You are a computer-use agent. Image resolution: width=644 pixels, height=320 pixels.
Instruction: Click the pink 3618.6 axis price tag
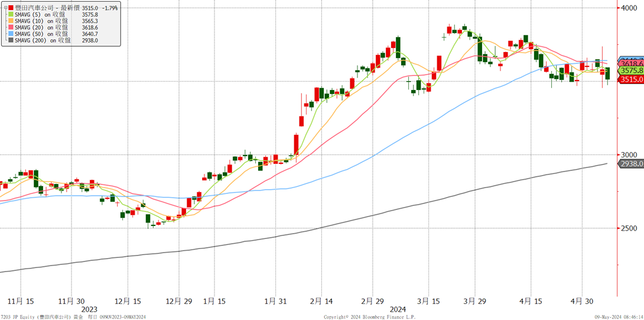click(631, 64)
